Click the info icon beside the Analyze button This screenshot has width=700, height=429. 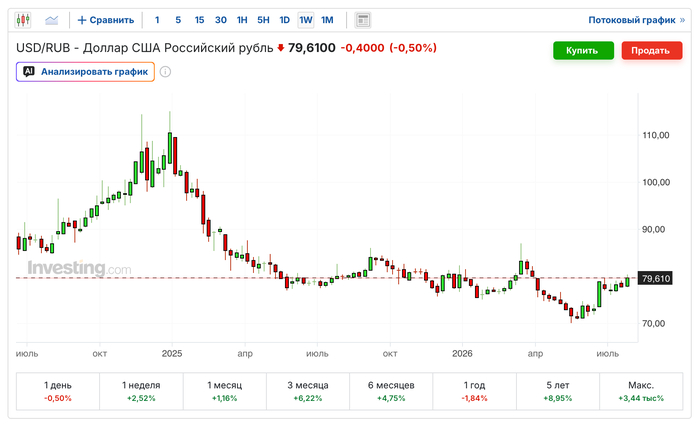coord(165,72)
